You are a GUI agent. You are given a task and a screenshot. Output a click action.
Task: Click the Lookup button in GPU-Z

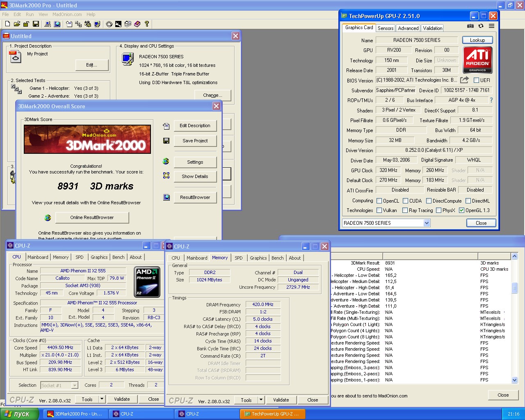tap(477, 40)
